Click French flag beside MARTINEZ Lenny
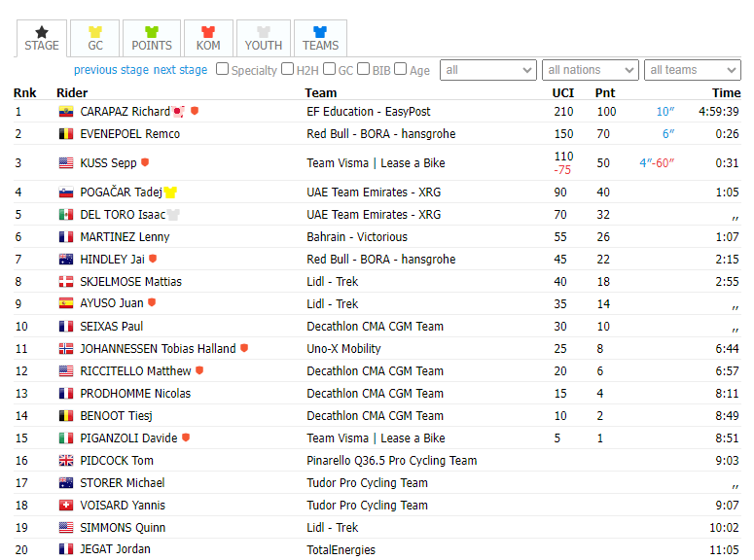 pyautogui.click(x=66, y=237)
